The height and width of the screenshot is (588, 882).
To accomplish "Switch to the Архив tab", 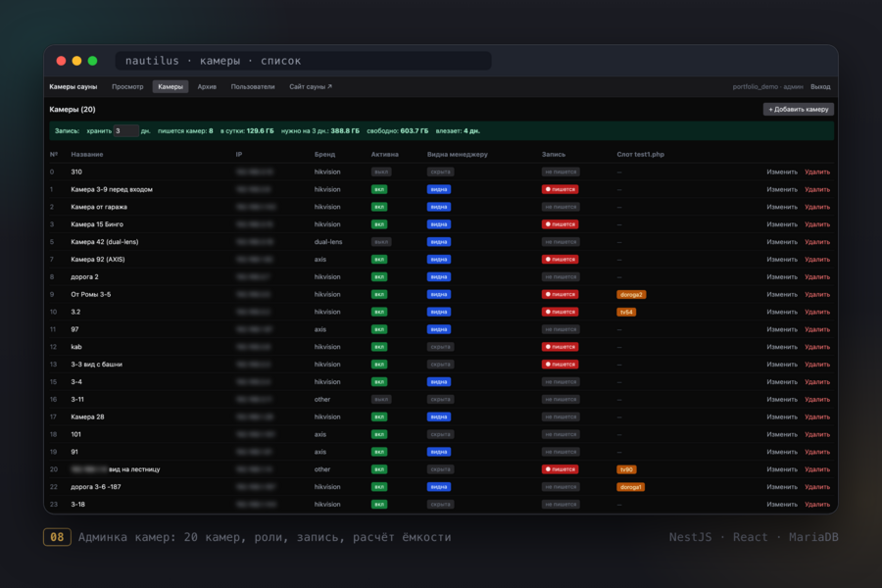I will click(x=207, y=86).
